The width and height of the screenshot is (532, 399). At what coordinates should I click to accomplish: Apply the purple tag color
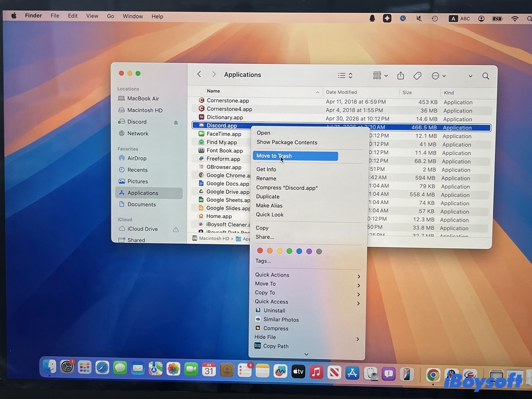point(309,251)
